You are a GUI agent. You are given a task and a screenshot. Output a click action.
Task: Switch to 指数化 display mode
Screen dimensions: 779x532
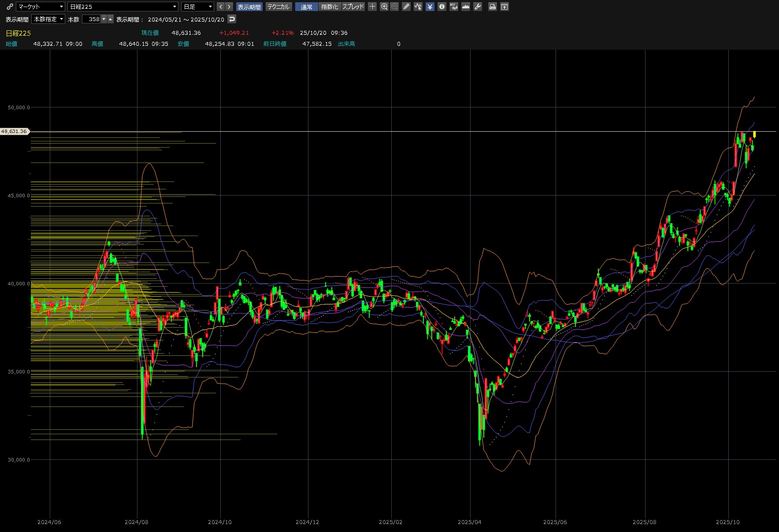coord(330,7)
